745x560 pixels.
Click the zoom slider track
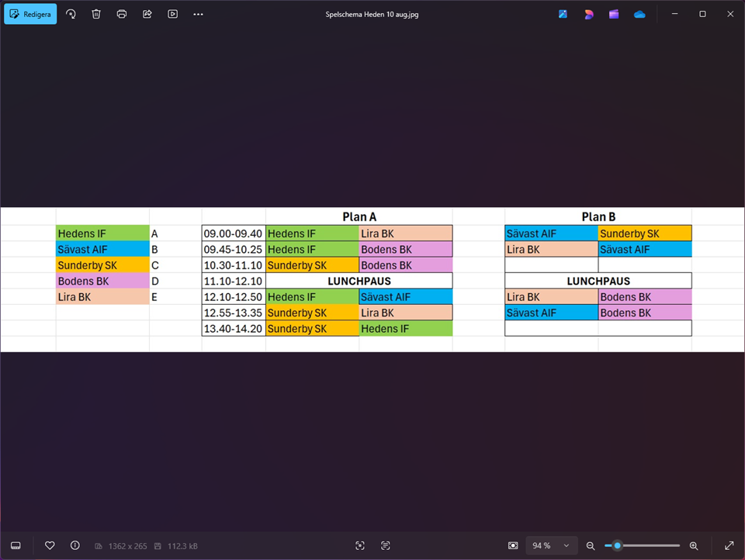[x=652, y=545]
